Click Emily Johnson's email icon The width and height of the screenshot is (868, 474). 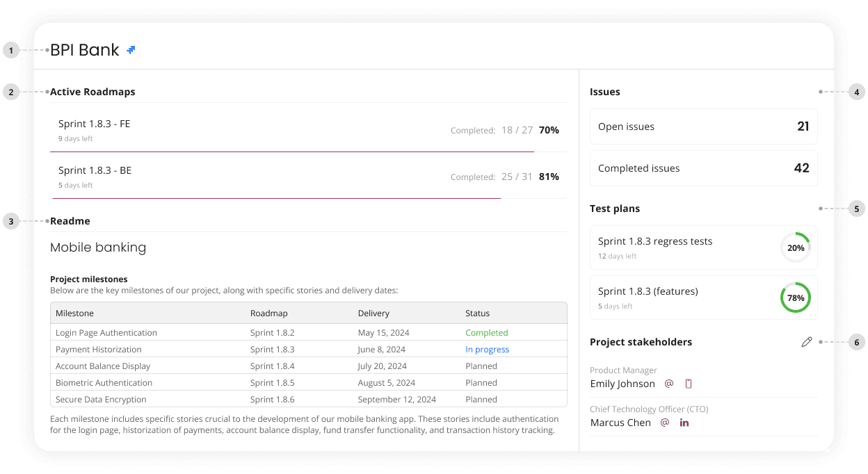coord(668,384)
